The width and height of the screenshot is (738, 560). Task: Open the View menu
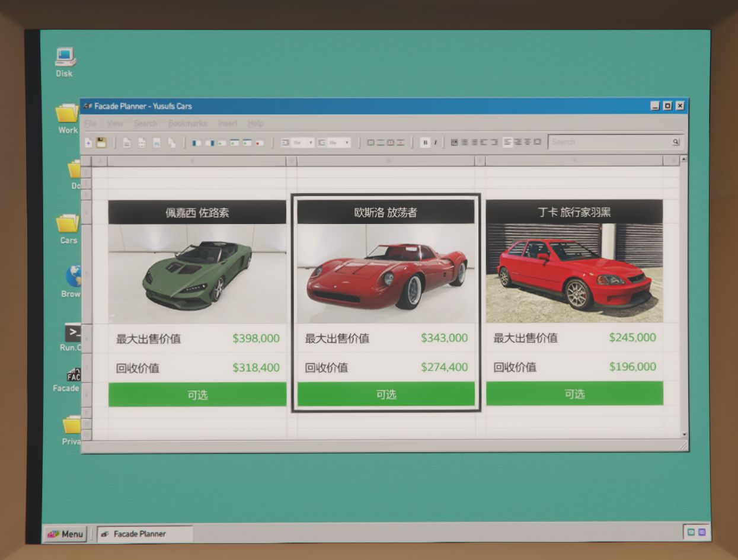[115, 123]
